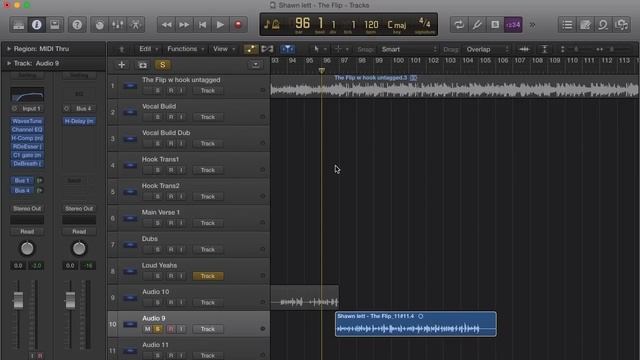Viewport: 640px width, 360px height.
Task: Toggle Vertical Auto Zoom button
Action: coord(544,49)
